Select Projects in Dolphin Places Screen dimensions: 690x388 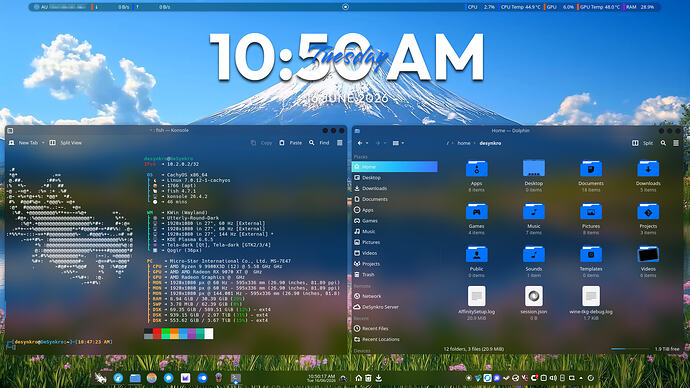(395, 264)
